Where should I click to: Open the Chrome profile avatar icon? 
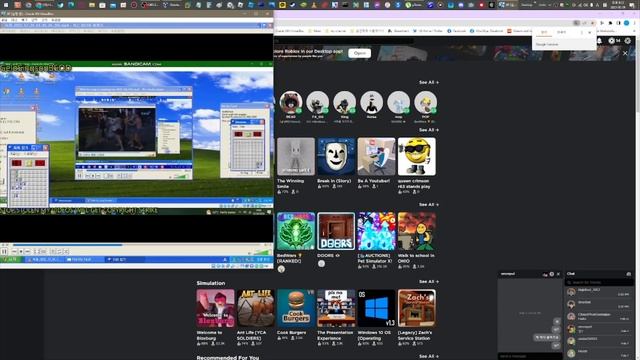[x=627, y=23]
